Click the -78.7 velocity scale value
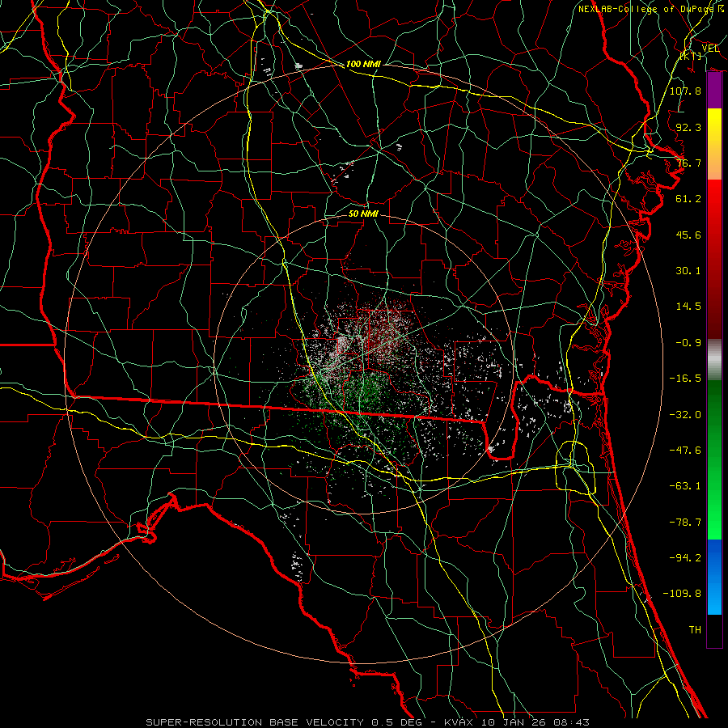 685,523
